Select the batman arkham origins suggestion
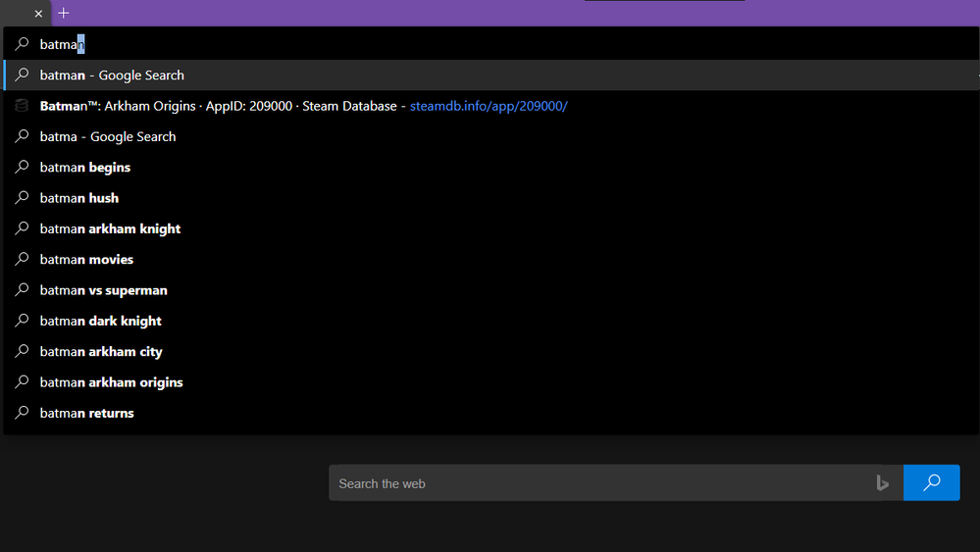This screenshot has height=552, width=980. click(x=491, y=381)
